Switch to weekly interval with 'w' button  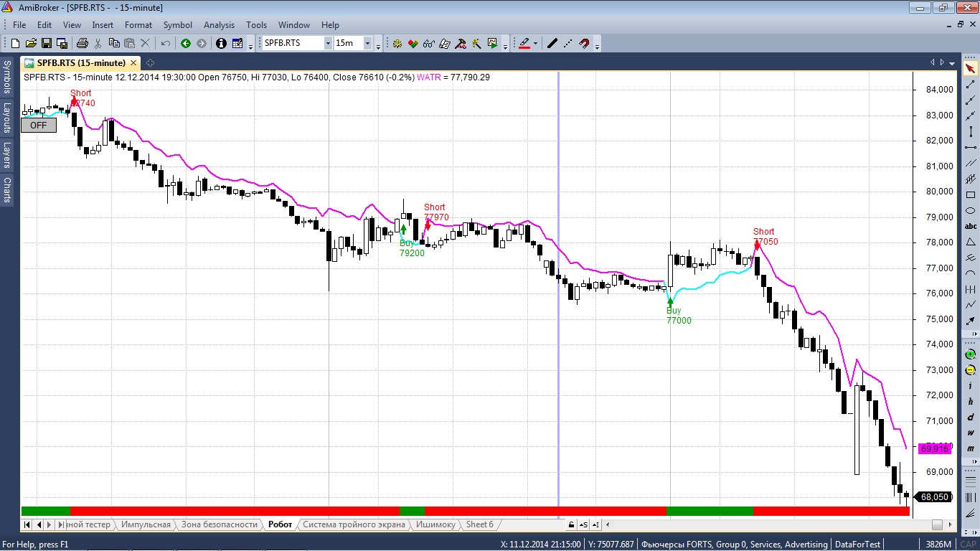971,433
